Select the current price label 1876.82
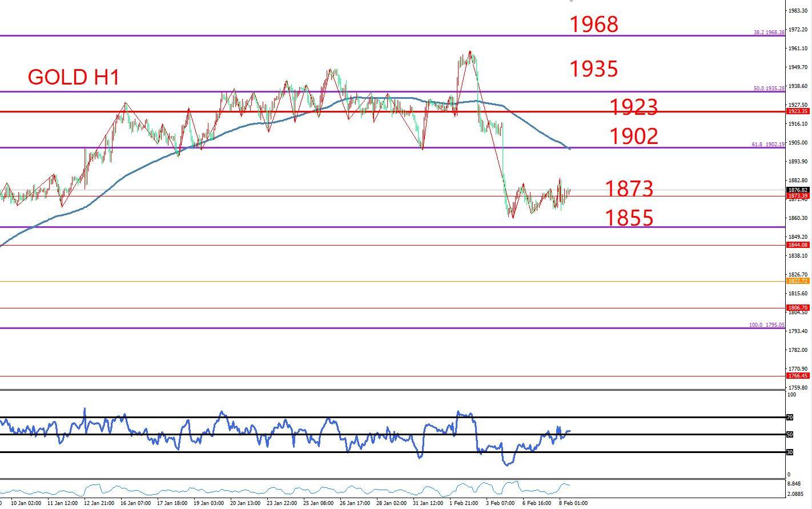The width and height of the screenshot is (812, 509). point(798,190)
